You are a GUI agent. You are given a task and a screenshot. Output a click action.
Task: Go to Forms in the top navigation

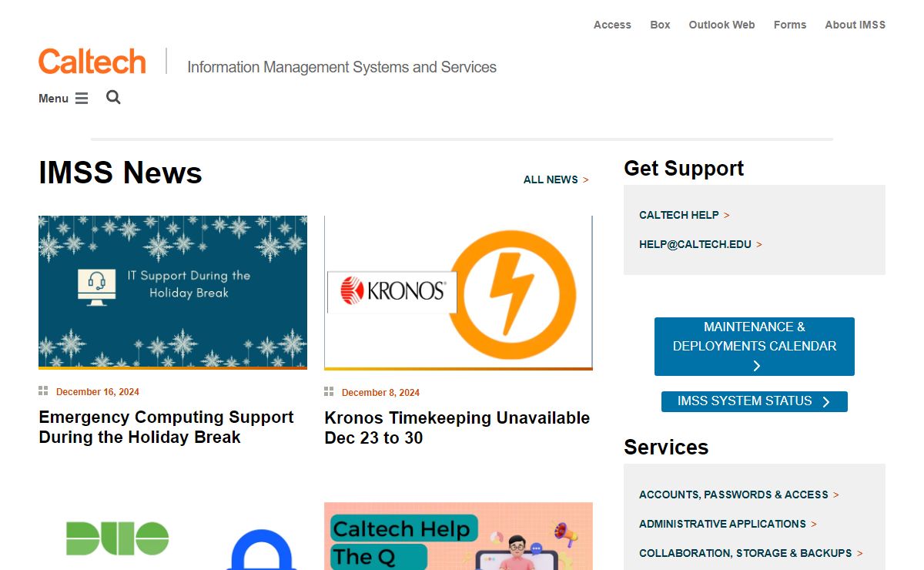[x=790, y=25]
